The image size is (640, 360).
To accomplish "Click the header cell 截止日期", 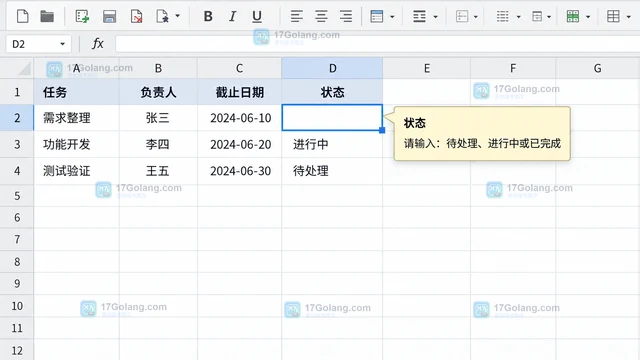I will tap(240, 92).
